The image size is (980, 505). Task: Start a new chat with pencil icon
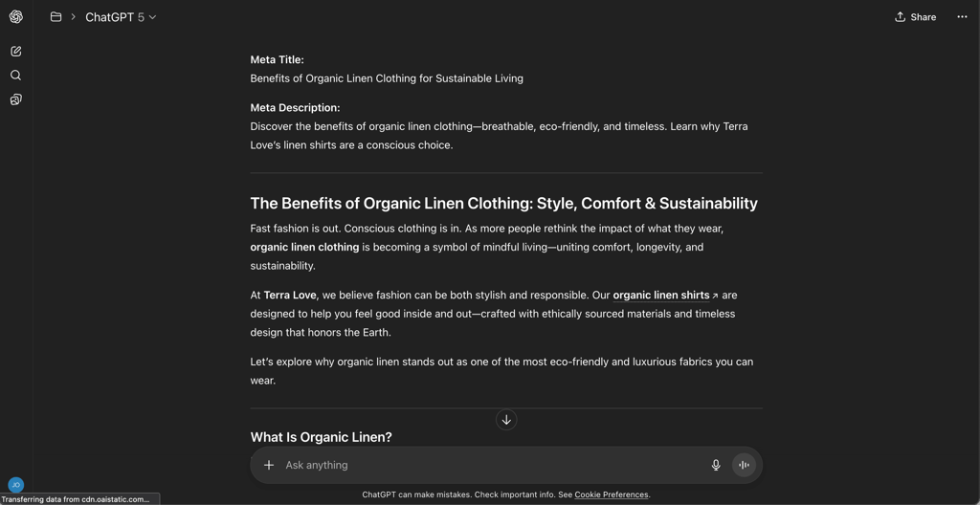pos(16,52)
